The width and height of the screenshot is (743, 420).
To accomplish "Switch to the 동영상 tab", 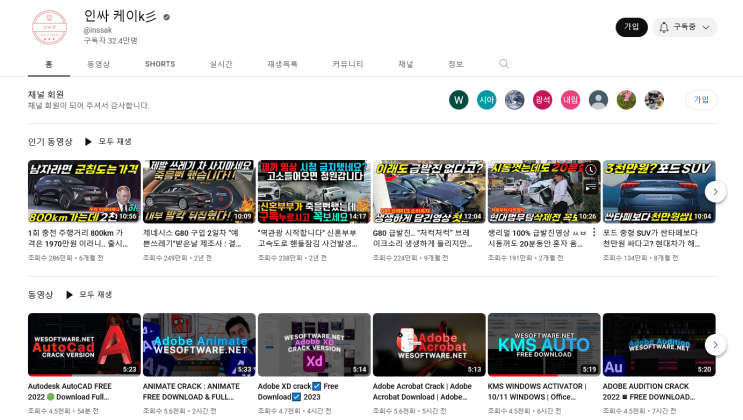I will pyautogui.click(x=99, y=64).
